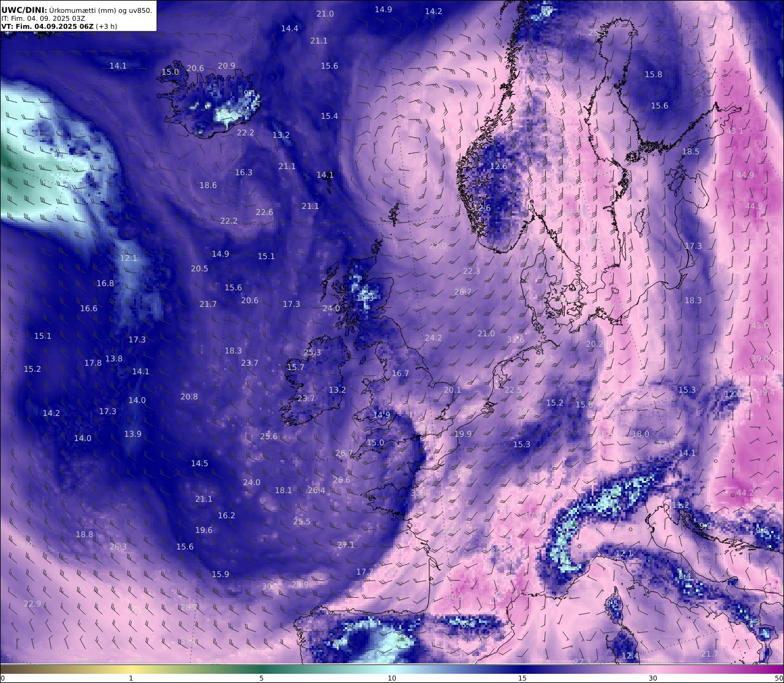Select the 18.8 reading

coord(85,535)
